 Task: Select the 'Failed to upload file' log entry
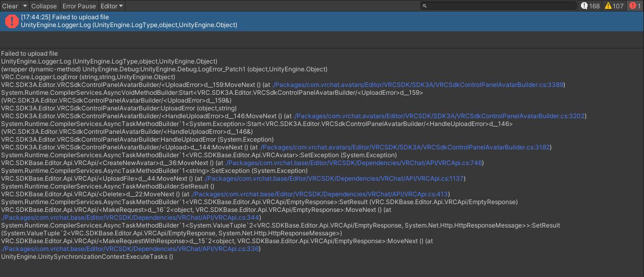(322, 21)
